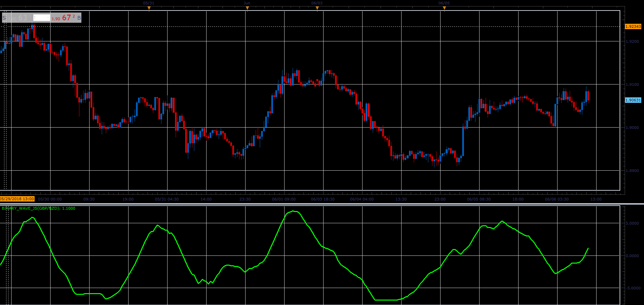Screen dimensions: 644x305
Task: Click the 06/01 09:00 time axis label
Action: point(284,199)
